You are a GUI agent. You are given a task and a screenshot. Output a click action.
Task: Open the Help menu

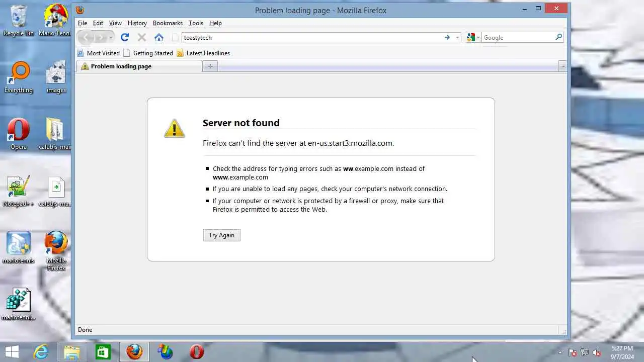215,23
